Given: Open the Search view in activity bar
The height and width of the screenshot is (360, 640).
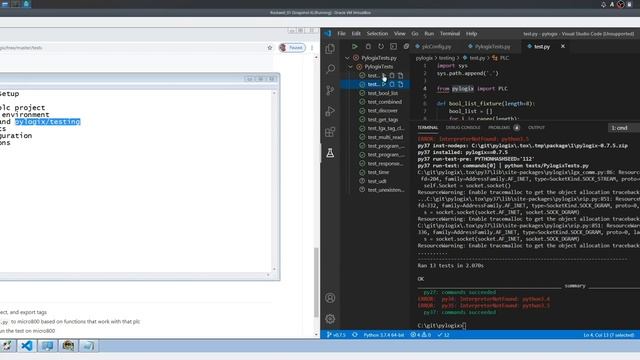Looking at the screenshot, I should tap(330, 69).
